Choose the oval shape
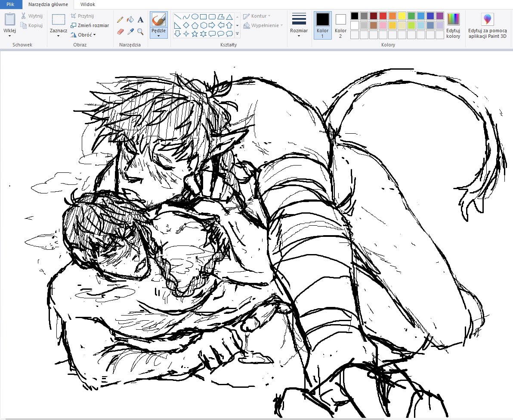 pos(195,17)
